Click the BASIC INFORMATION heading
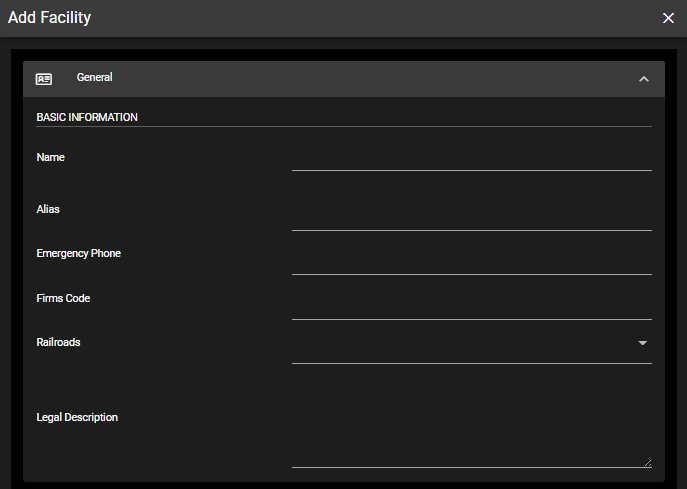The image size is (687, 489). pos(87,117)
